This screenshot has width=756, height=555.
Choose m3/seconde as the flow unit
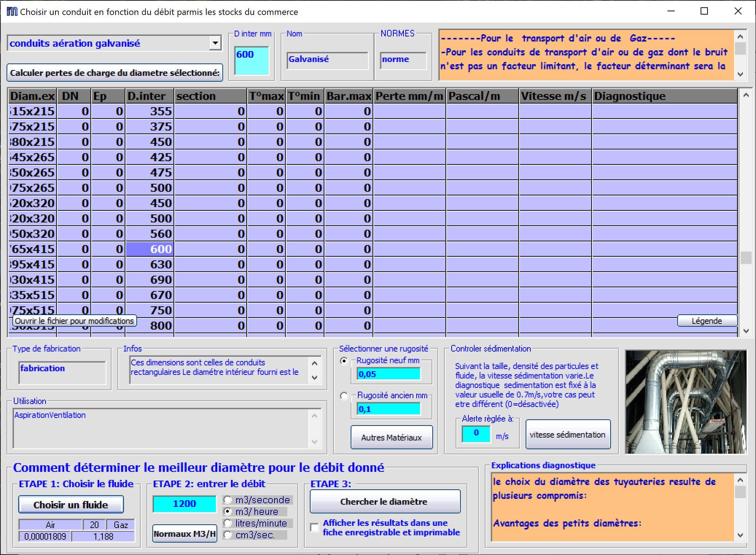pos(229,500)
